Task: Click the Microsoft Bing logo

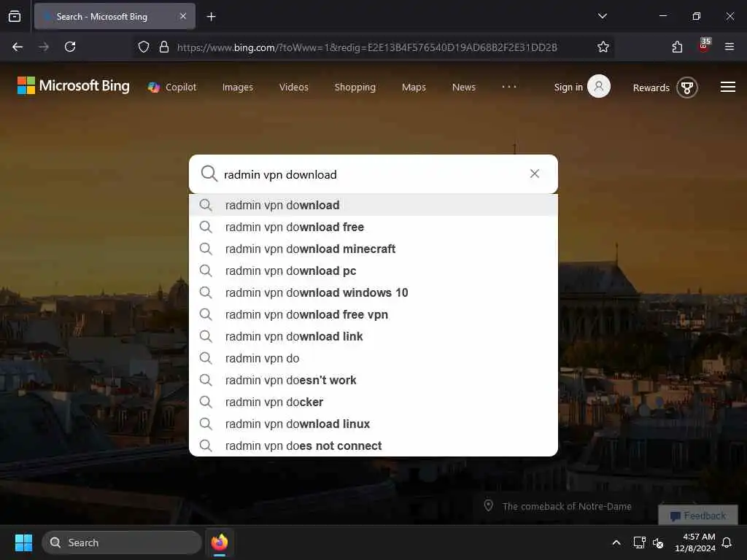Action: click(74, 86)
